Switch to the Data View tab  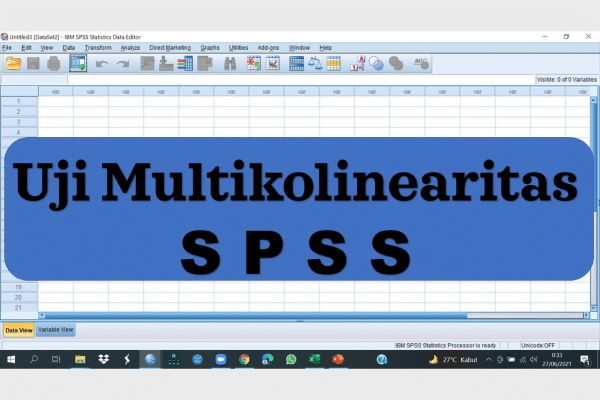click(19, 330)
